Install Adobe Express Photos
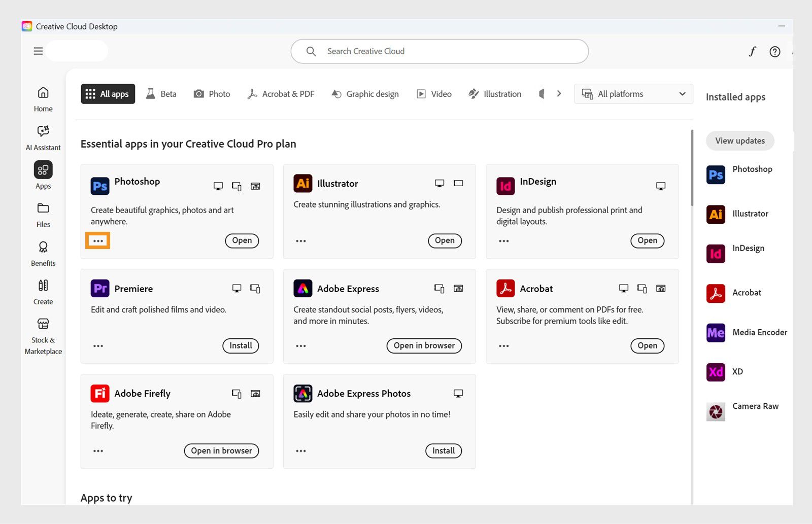This screenshot has height=524, width=812. [x=444, y=450]
